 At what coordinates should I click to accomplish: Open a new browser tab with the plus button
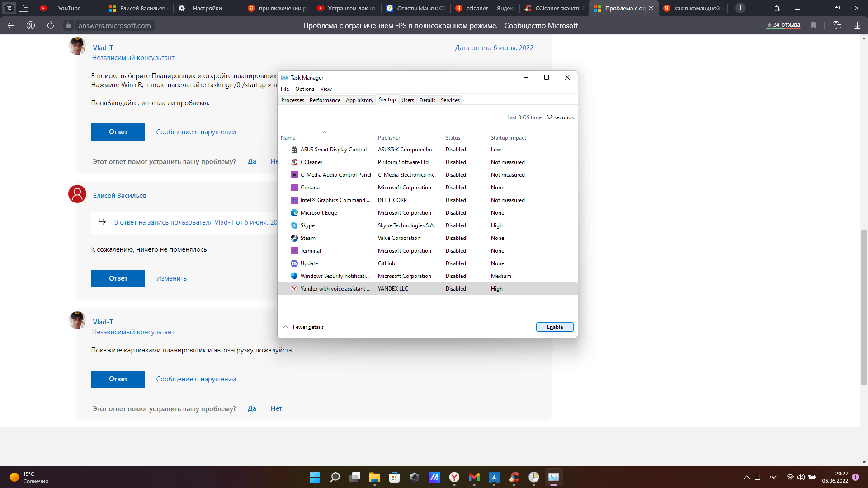(740, 8)
